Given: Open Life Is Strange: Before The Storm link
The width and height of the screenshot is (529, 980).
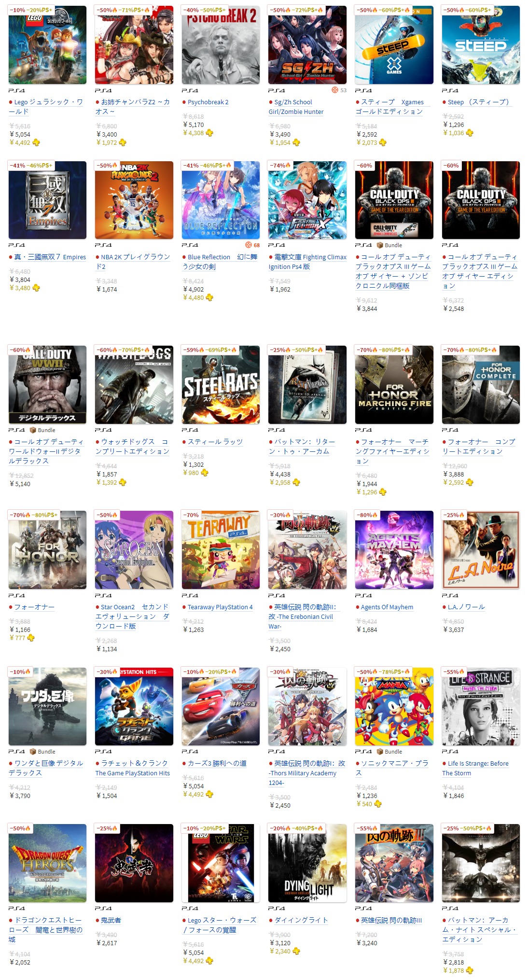Looking at the screenshot, I should pos(475,768).
